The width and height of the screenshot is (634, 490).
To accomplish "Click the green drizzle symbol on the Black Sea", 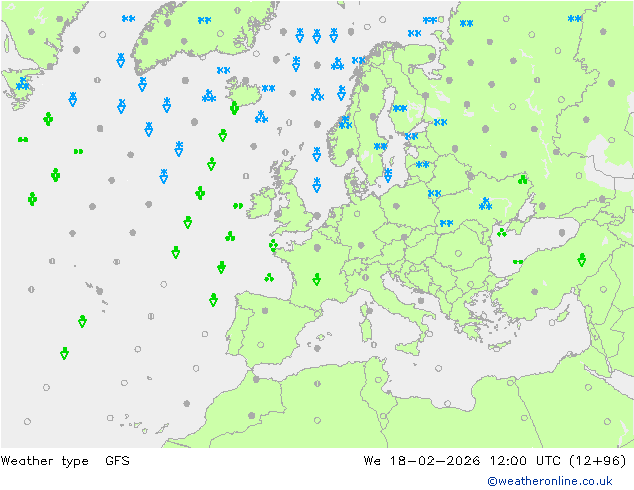I will pos(518,262).
